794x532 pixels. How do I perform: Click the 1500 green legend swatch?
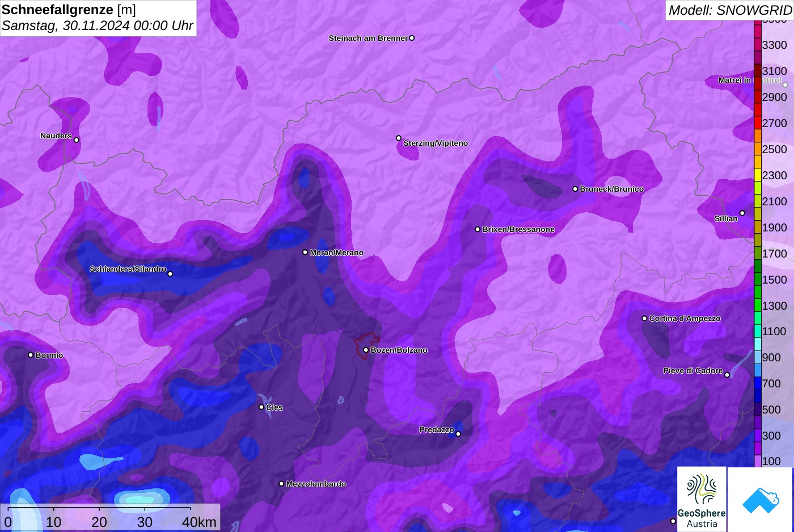[x=758, y=280]
